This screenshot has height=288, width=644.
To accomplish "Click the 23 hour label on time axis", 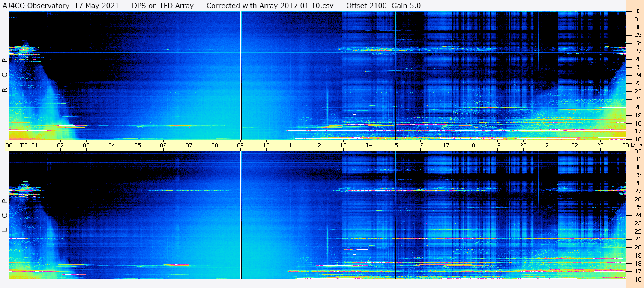I will pos(600,145).
